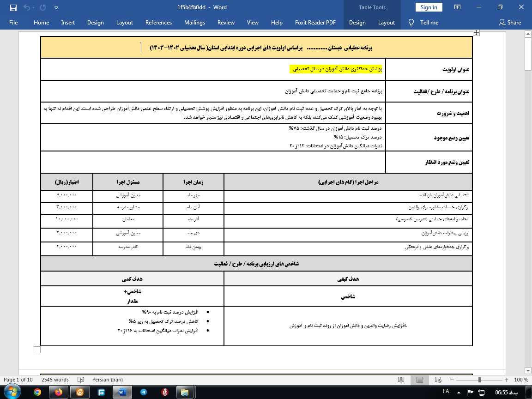Click the Tell me lightbulb search box
532x399 pixels.
423,22
